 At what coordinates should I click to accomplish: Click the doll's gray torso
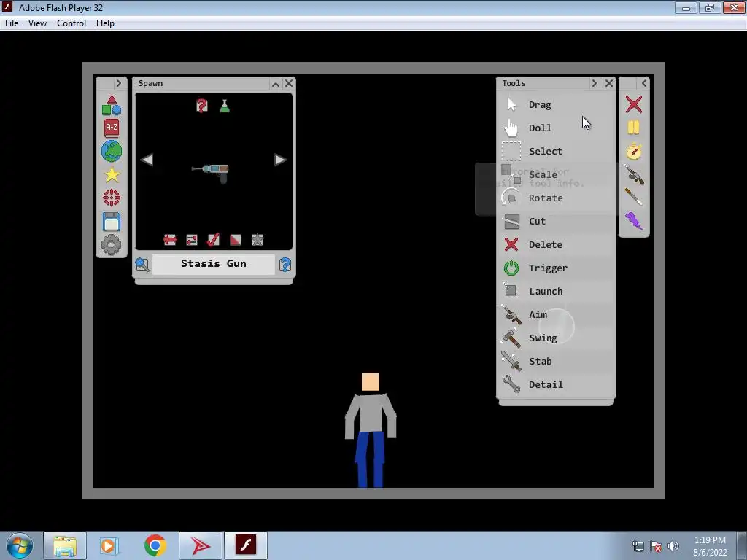pos(371,413)
